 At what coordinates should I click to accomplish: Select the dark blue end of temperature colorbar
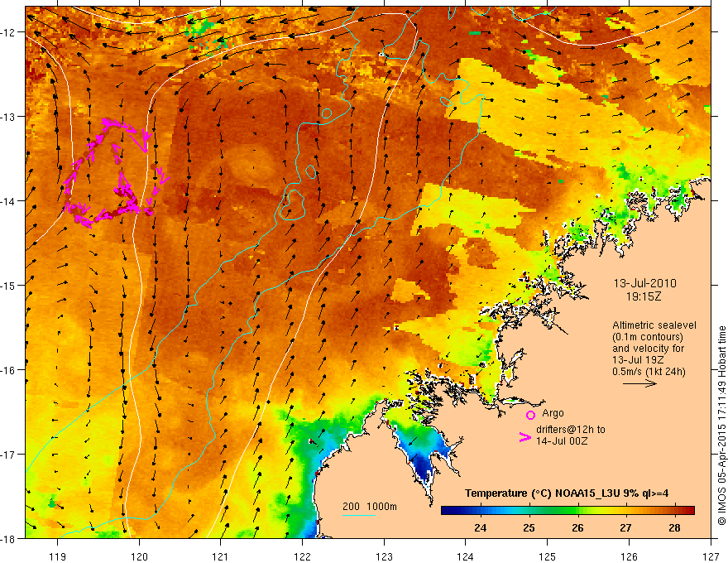[x=448, y=511]
